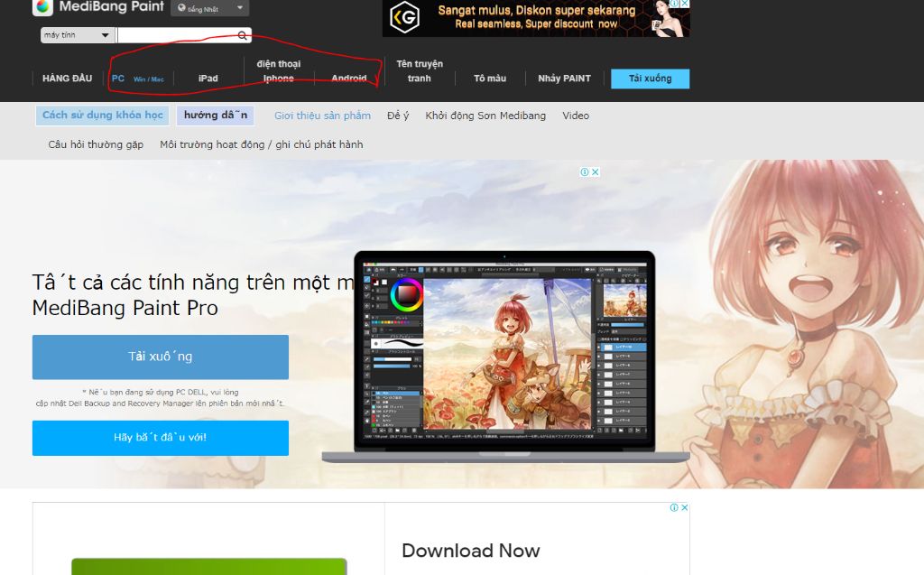
Task: Click the KG game banner advertisement
Action: [536, 18]
